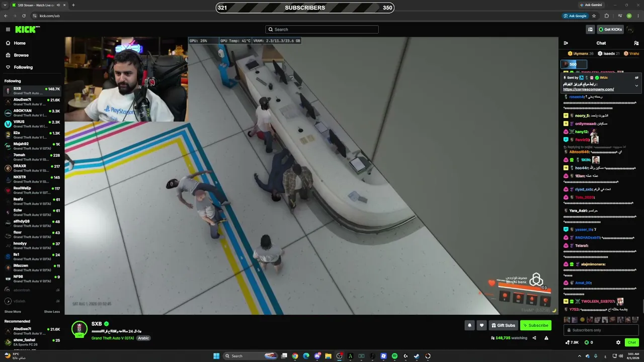Click the Gift Subs button

(x=503, y=325)
